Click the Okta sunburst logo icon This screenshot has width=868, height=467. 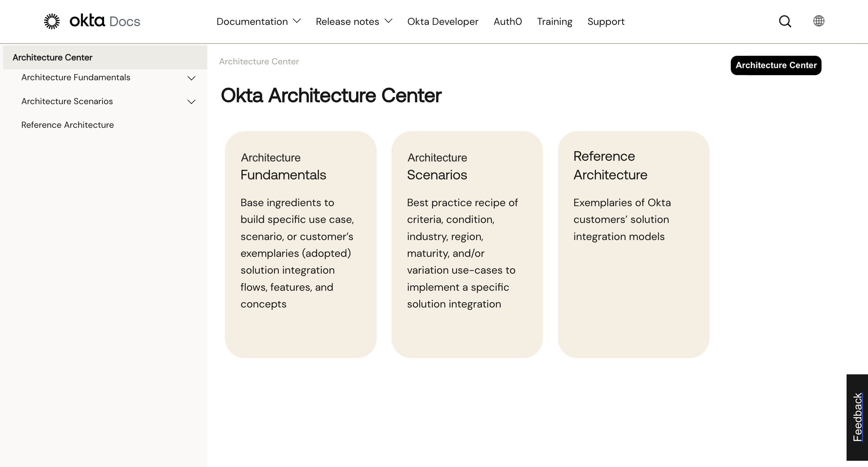[x=52, y=21]
